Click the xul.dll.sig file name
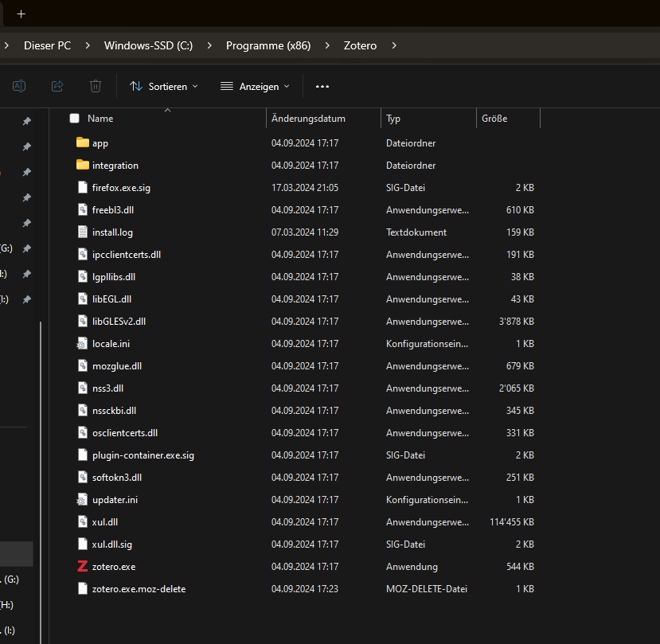660x644 pixels. [112, 544]
